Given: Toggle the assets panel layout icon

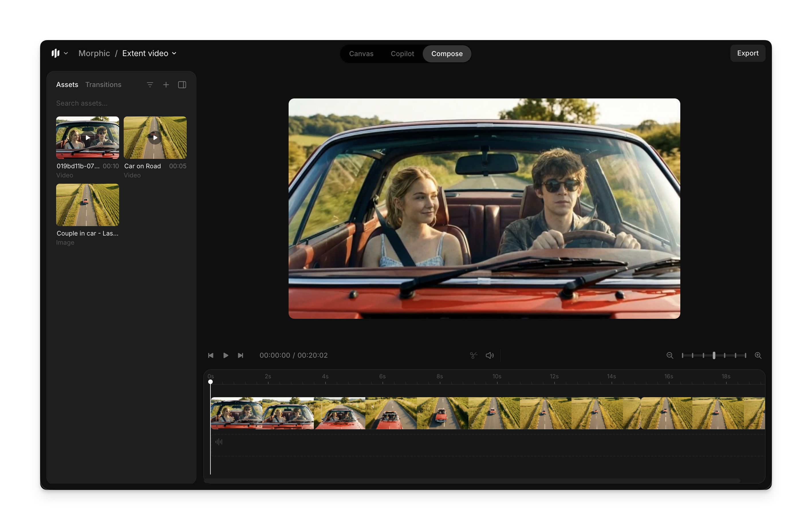Looking at the screenshot, I should pyautogui.click(x=182, y=85).
